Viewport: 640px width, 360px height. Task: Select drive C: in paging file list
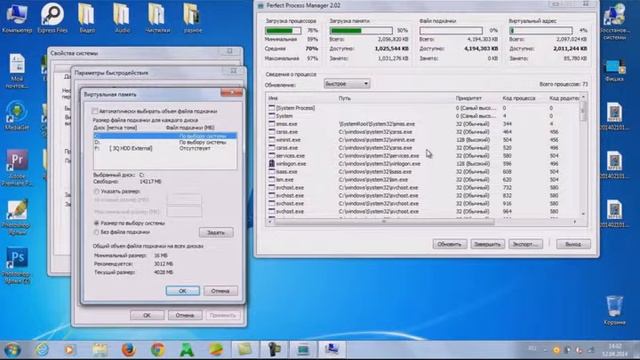pos(165,136)
